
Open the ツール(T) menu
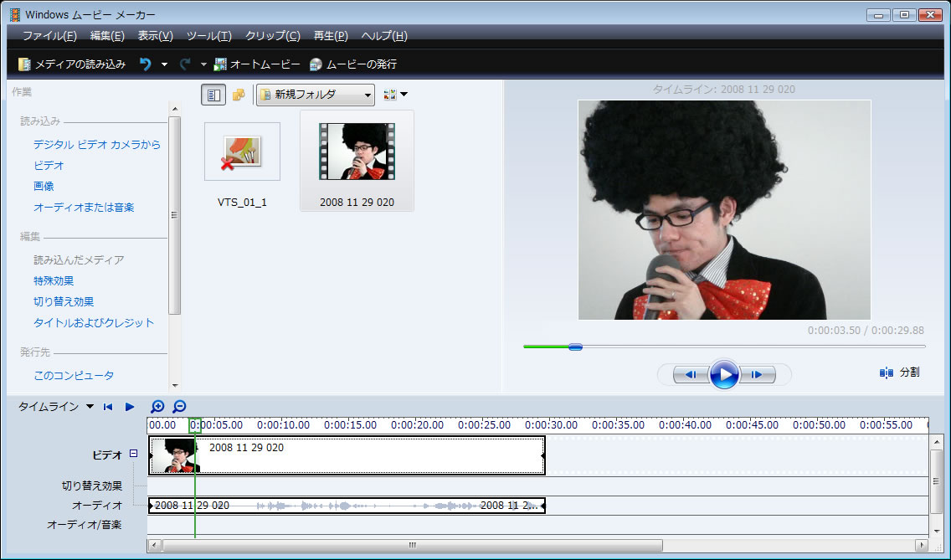tap(208, 36)
